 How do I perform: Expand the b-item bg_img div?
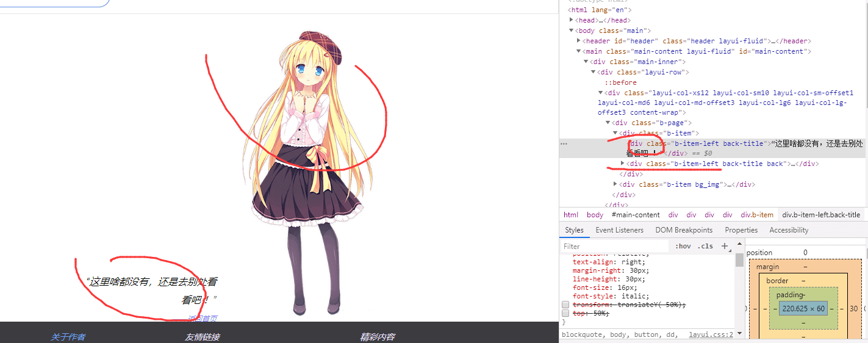(615, 184)
